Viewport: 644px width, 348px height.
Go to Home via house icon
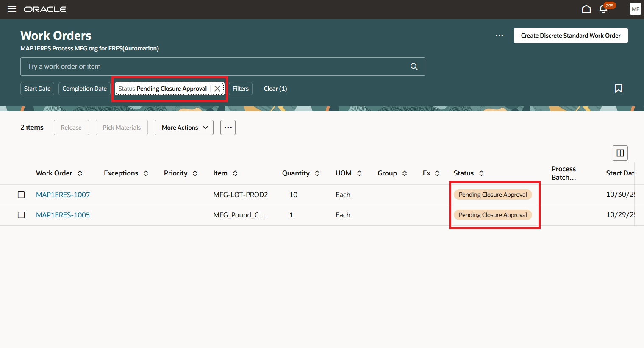pos(586,9)
